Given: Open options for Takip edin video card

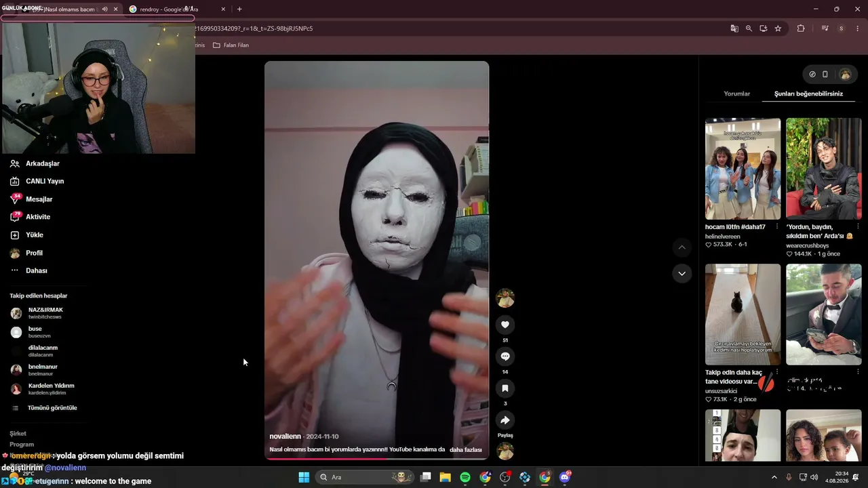Looking at the screenshot, I should coord(777,373).
